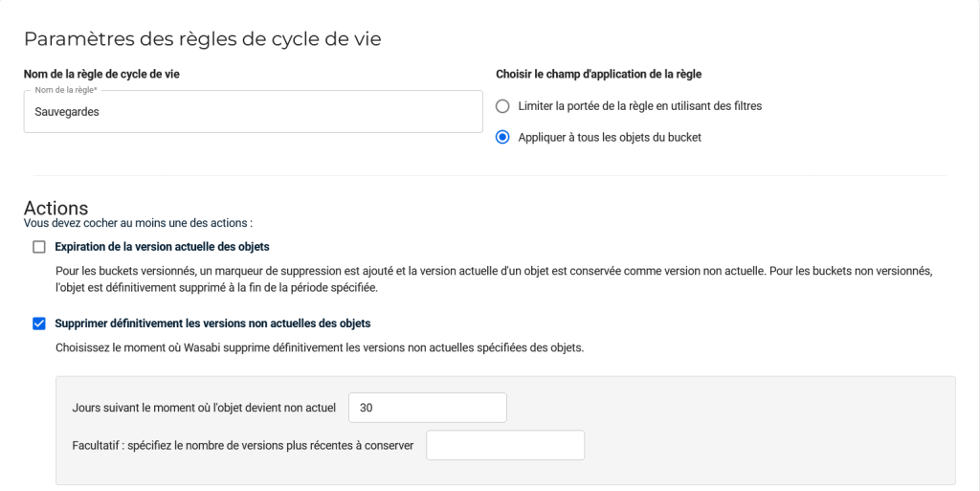Focus the optional recent versions count field
This screenshot has width=980, height=491.
click(504, 446)
